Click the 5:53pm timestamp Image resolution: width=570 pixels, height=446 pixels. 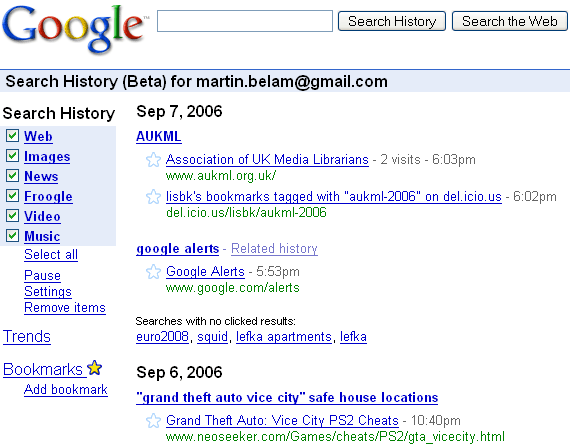[278, 272]
